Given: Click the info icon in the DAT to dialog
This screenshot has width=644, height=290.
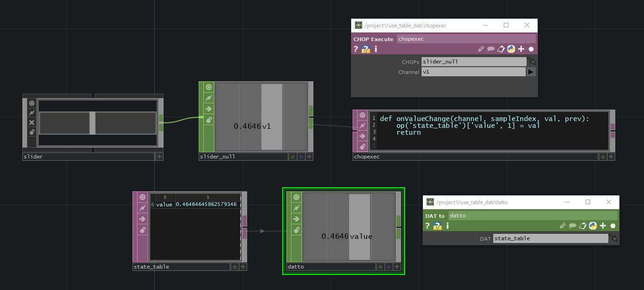Looking at the screenshot, I should [447, 225].
